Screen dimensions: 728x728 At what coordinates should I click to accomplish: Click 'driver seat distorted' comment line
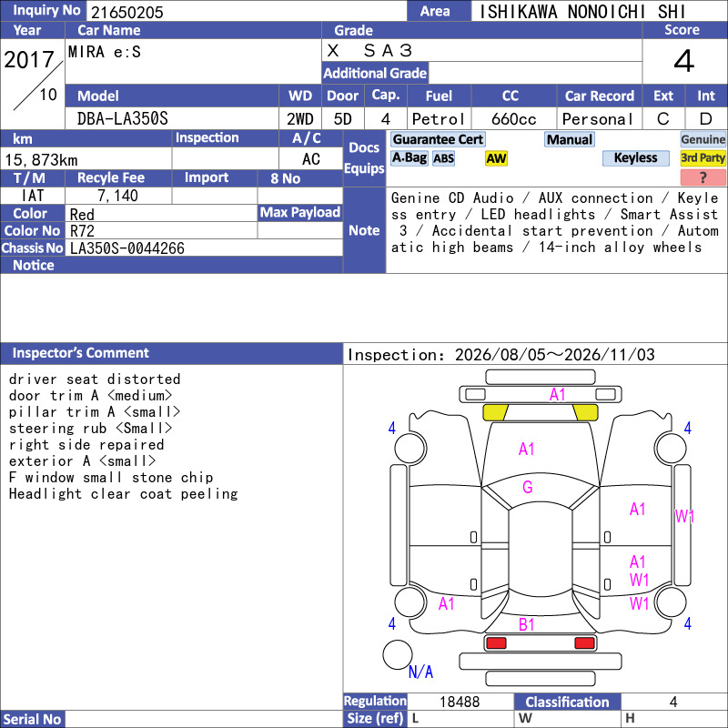click(x=95, y=379)
